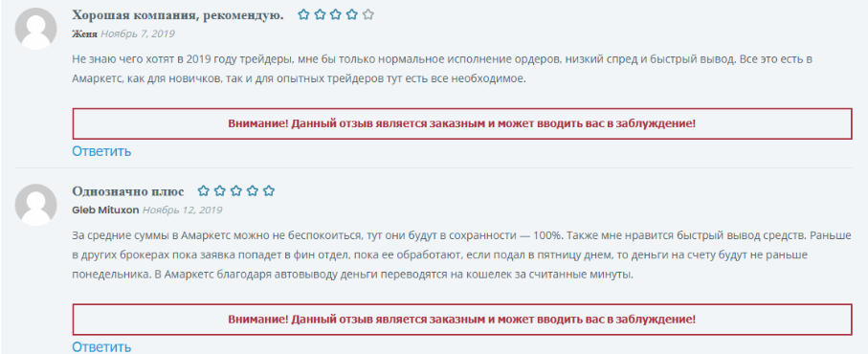Click the warning banner under Gleb Mituxon's review

pos(461,320)
